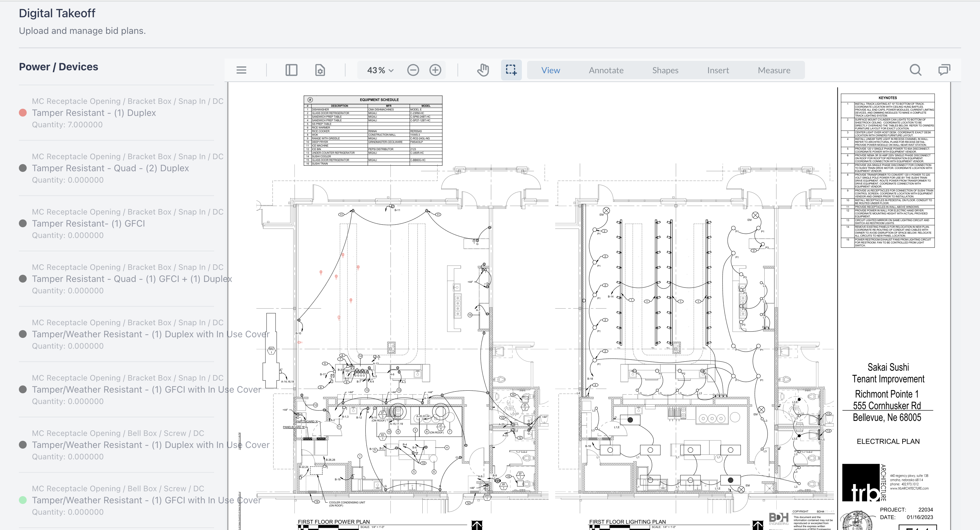Open the 43% zoom level dropdown
This screenshot has height=530, width=980.
pos(380,70)
